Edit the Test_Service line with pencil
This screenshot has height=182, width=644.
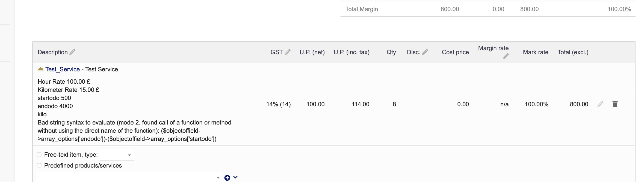click(x=600, y=104)
